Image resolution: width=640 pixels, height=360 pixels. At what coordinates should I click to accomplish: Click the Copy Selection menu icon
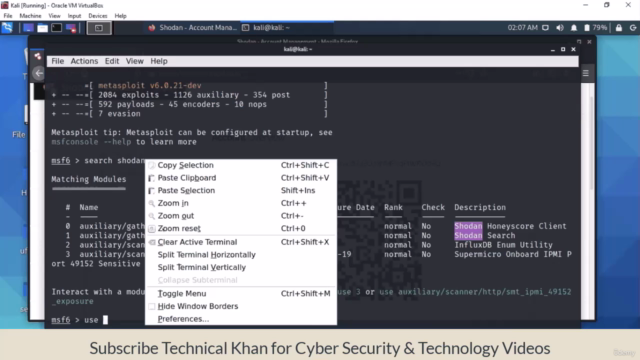point(152,165)
